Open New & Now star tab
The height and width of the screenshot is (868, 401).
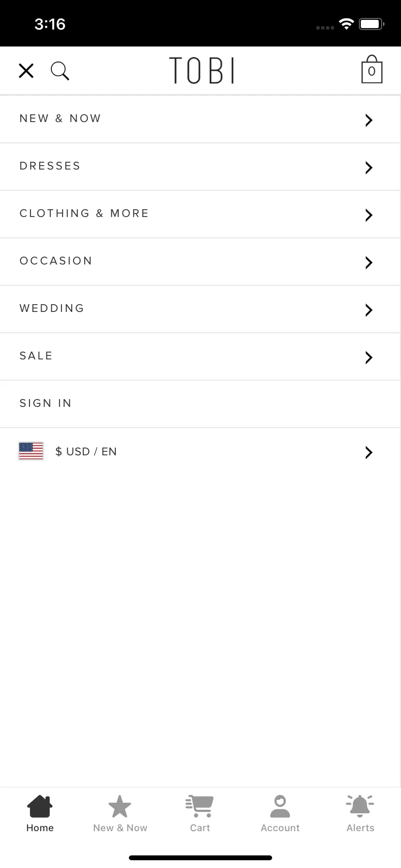pos(120,806)
